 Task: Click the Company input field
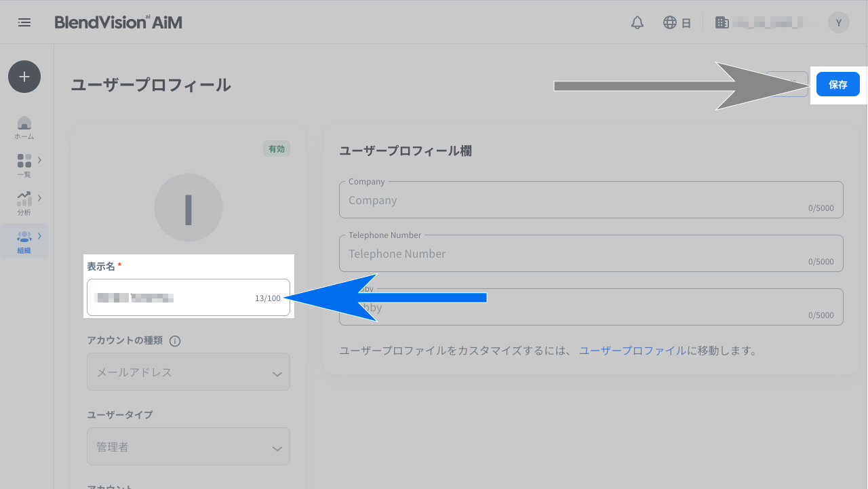[591, 200]
